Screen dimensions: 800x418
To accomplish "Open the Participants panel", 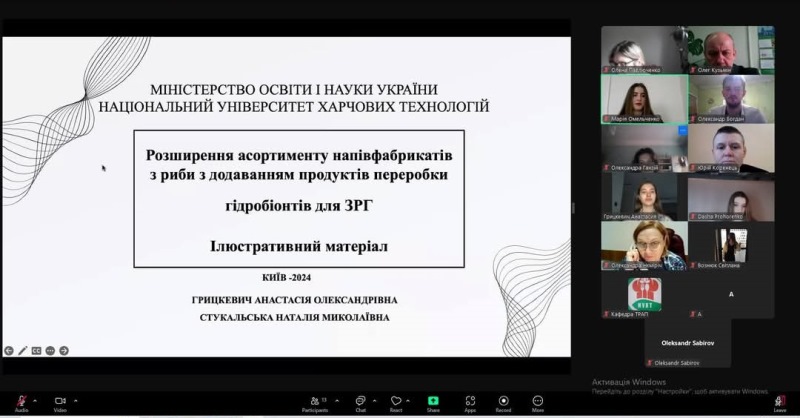I will pyautogui.click(x=315, y=403).
